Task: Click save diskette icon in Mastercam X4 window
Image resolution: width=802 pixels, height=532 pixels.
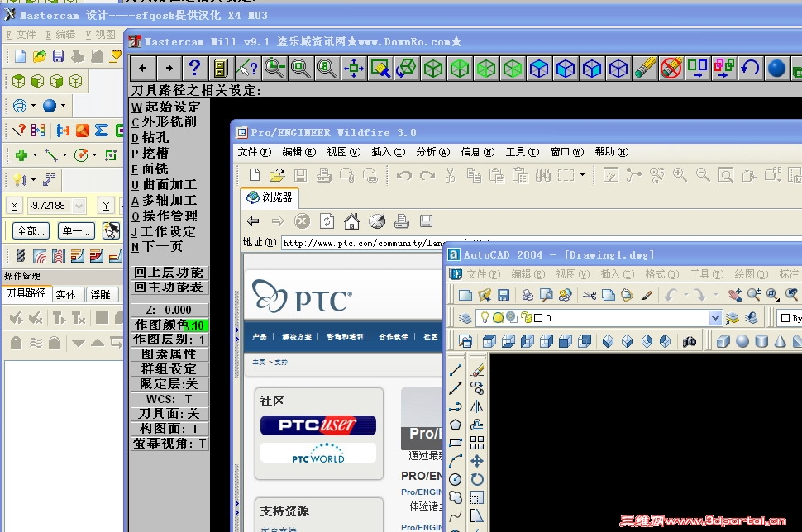Action: coord(59,55)
